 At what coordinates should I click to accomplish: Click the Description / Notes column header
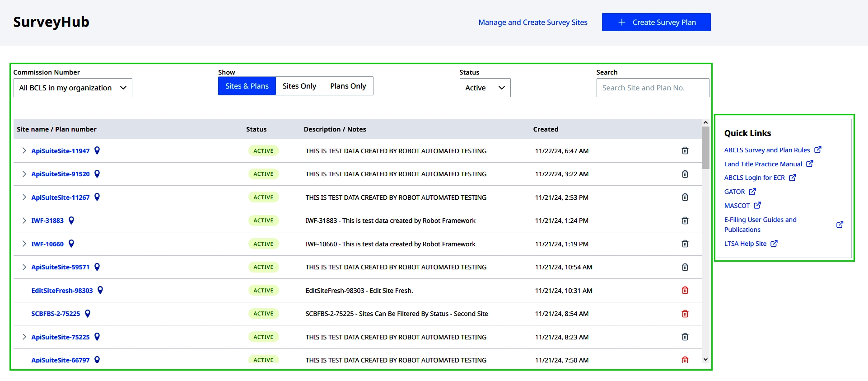tap(335, 129)
